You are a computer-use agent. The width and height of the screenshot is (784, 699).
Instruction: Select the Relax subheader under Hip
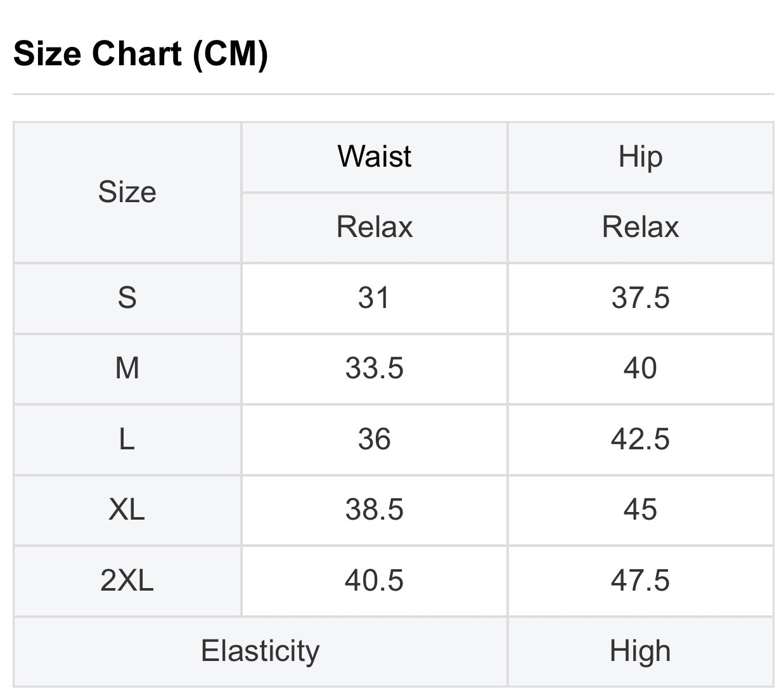pos(640,227)
